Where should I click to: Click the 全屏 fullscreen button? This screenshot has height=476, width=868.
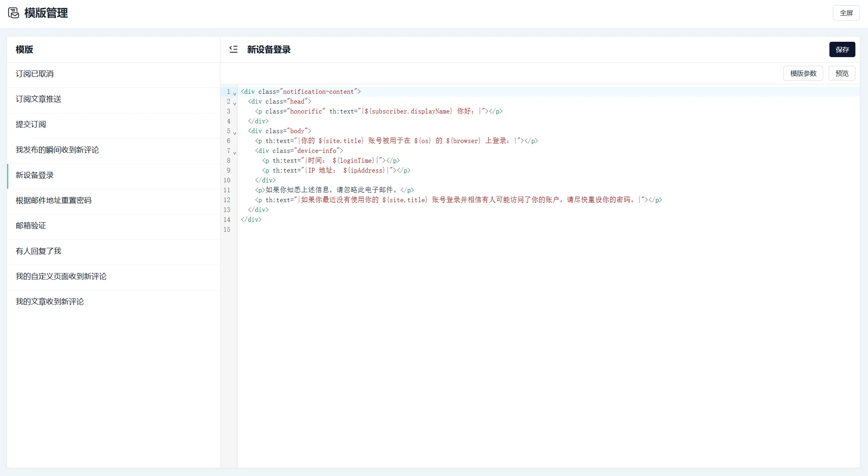pos(846,13)
